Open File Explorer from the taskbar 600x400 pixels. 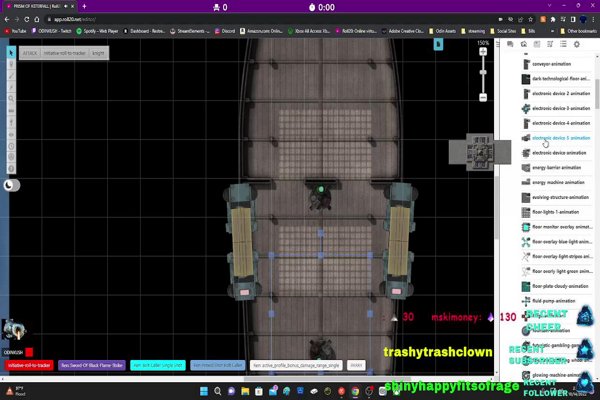point(245,391)
